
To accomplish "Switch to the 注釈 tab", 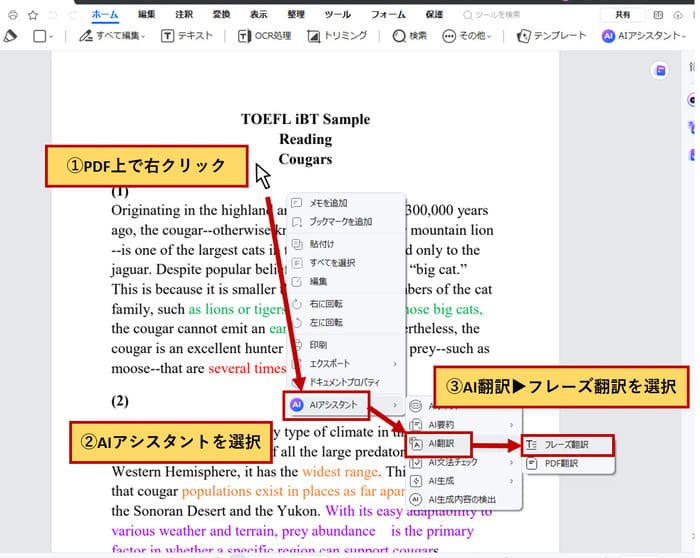I will pyautogui.click(x=184, y=14).
